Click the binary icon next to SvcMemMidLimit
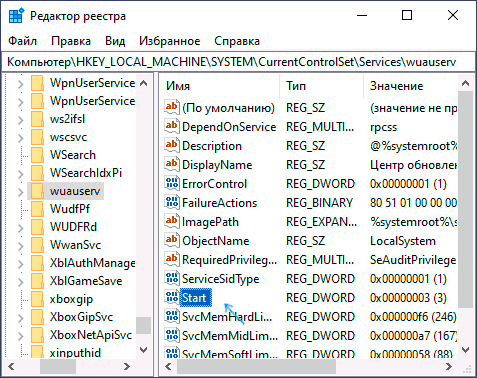 [x=172, y=335]
